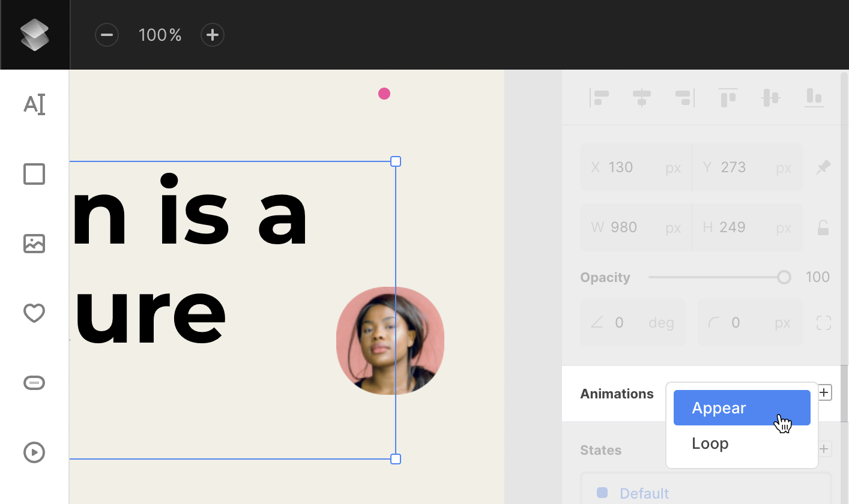
Task: Toggle individual corner radius icon
Action: coord(823,323)
